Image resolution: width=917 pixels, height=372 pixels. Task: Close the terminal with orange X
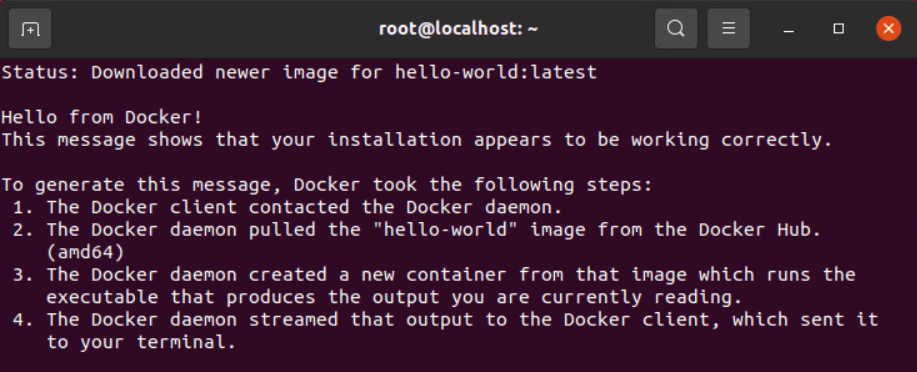(x=888, y=29)
